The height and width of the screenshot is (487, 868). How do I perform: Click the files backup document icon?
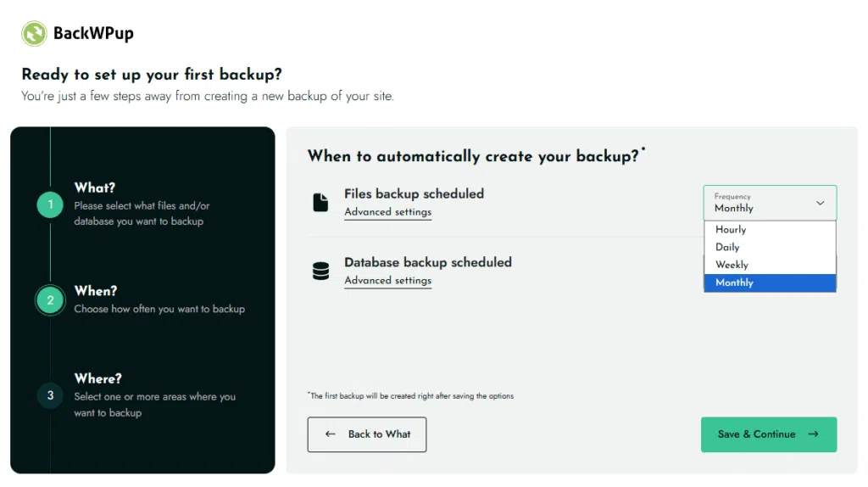[320, 202]
